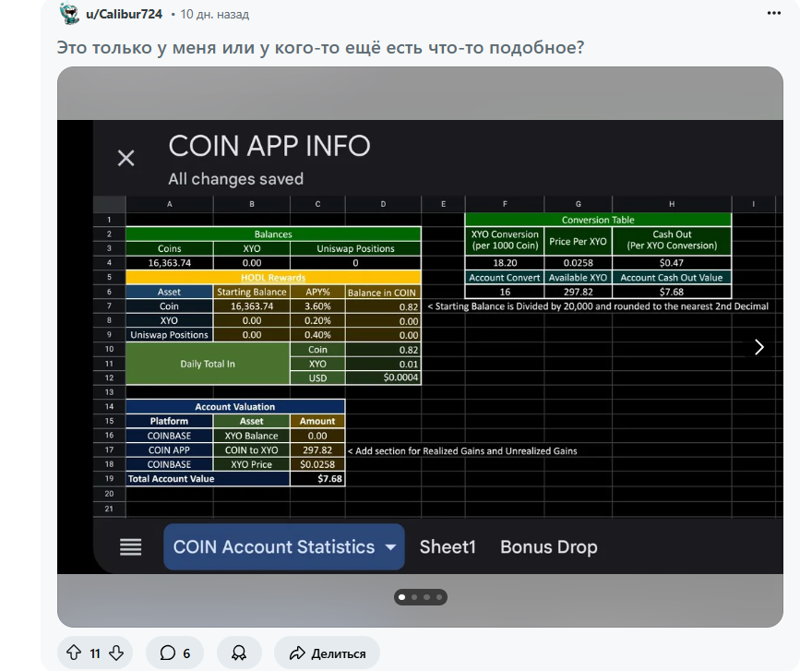Click the Price Per XYO cell
This screenshot has width=812, height=671.
point(578,241)
